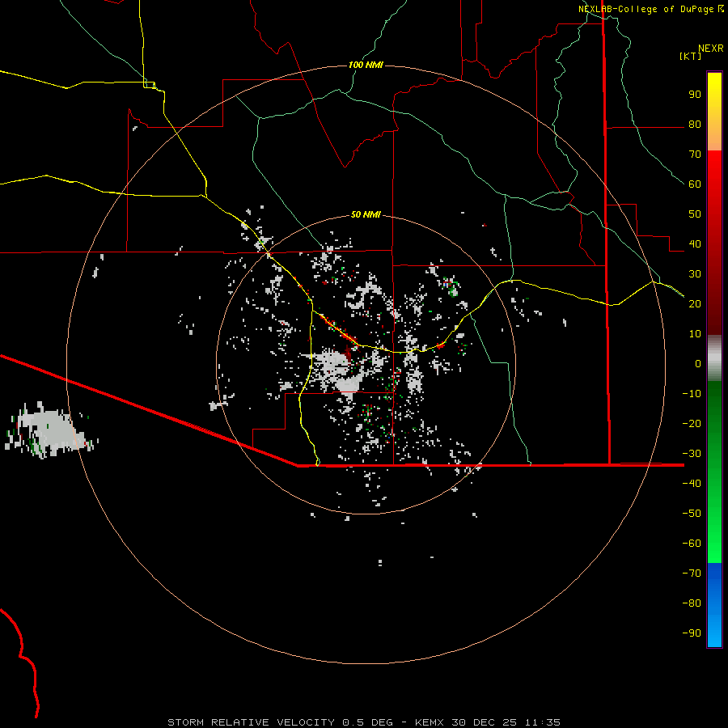Click the 50 NMI range ring label

(366, 214)
